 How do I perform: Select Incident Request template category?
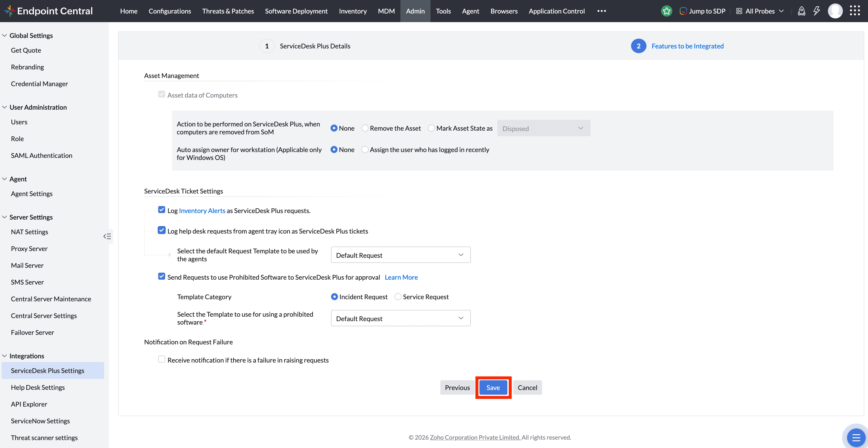pos(334,297)
